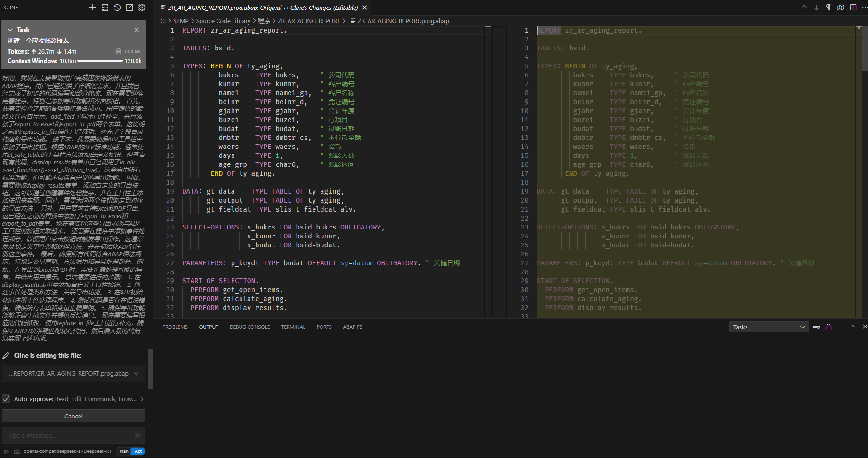Click 程序 breadcrumb segment
Screen dimensions: 868x458
coord(264,21)
